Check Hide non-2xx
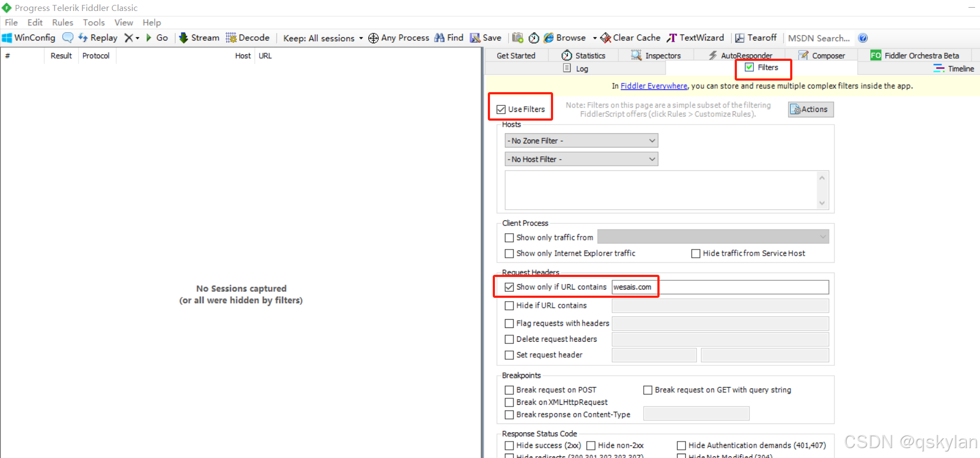Screen dimensions: 980x458 [x=591, y=445]
